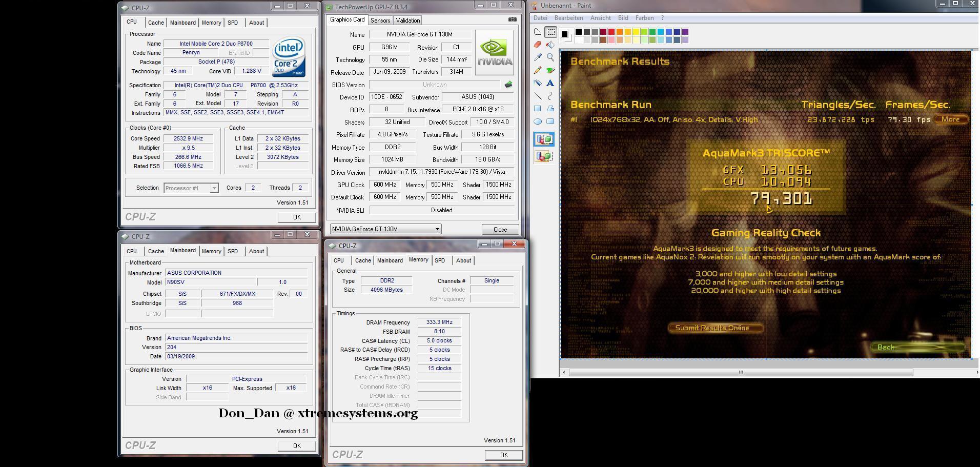Choose the Brush tool in Paint
980x467 pixels.
tap(550, 70)
